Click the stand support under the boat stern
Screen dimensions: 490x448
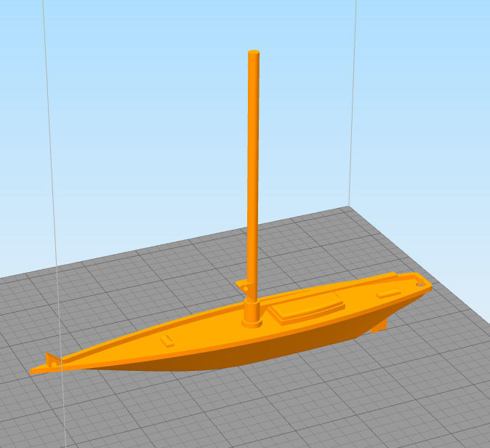(379, 326)
